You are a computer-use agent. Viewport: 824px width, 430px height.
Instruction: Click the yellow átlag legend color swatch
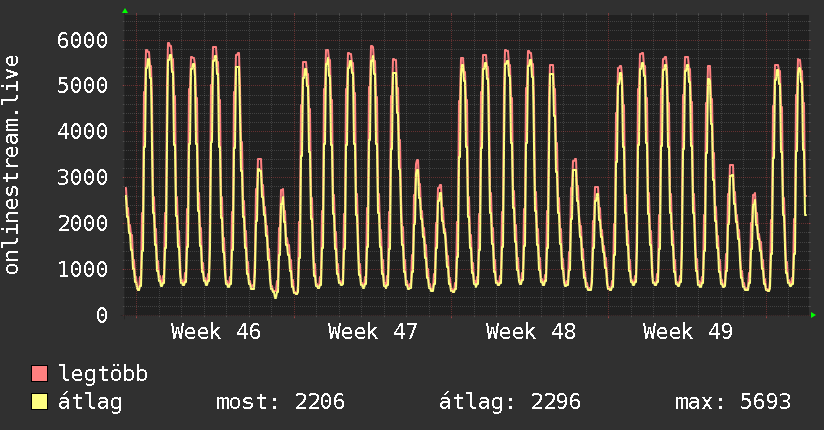[40, 403]
